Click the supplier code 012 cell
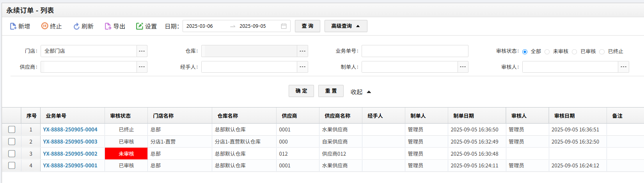 click(x=298, y=154)
